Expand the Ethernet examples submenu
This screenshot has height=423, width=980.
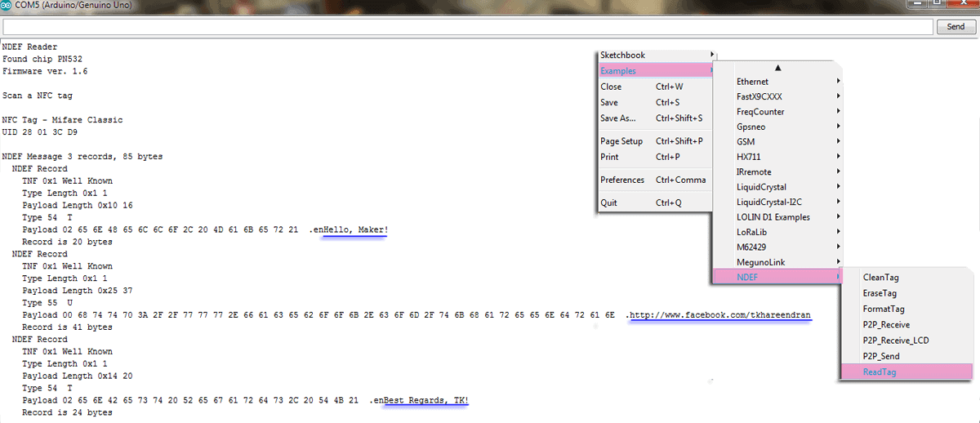pos(778,82)
